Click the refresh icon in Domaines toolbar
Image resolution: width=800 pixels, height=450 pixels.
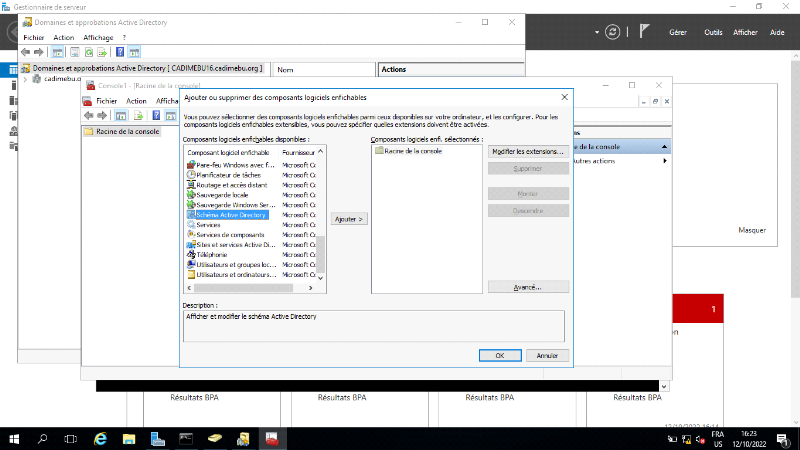pos(88,52)
